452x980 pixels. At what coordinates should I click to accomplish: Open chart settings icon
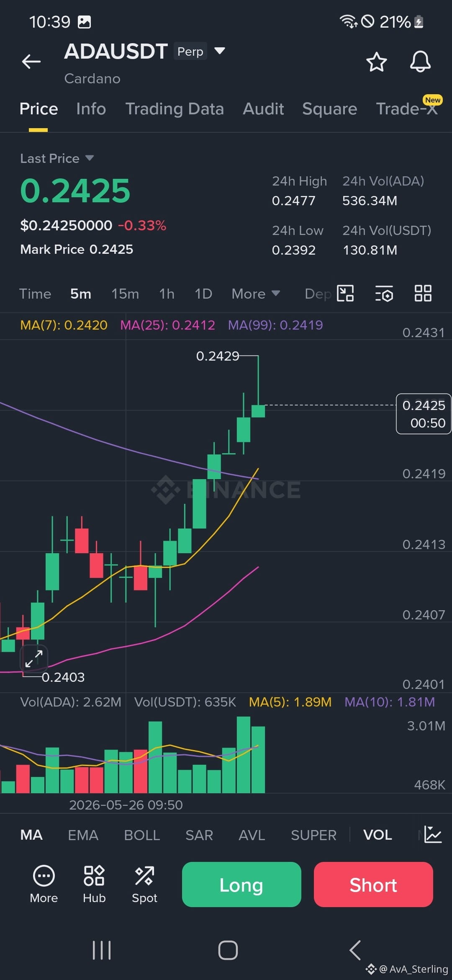[384, 294]
